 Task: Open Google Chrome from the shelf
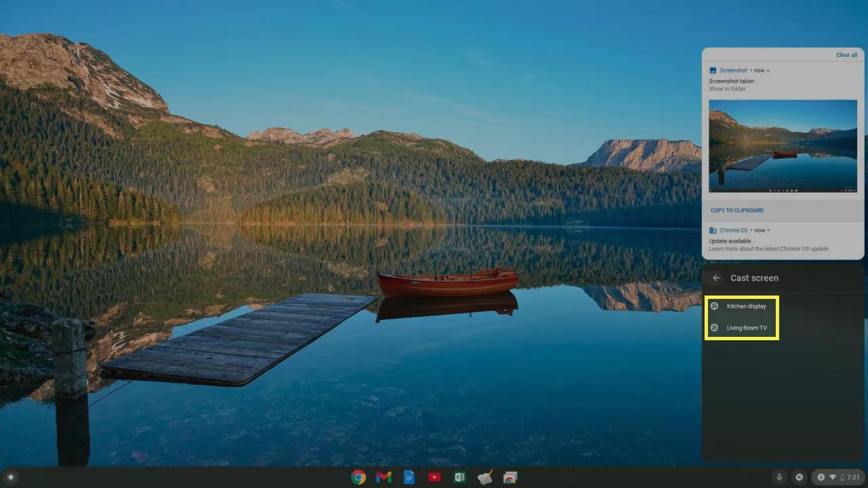click(x=359, y=477)
